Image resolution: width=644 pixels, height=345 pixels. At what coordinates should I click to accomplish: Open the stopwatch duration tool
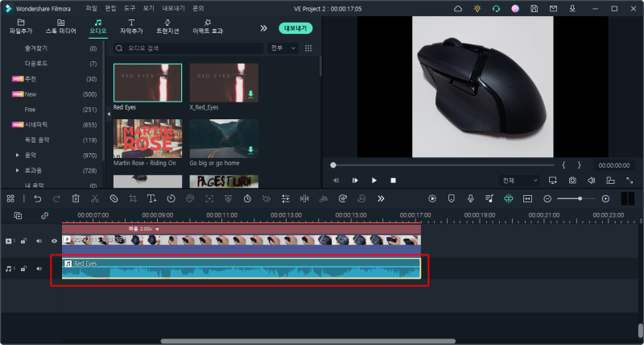click(247, 199)
